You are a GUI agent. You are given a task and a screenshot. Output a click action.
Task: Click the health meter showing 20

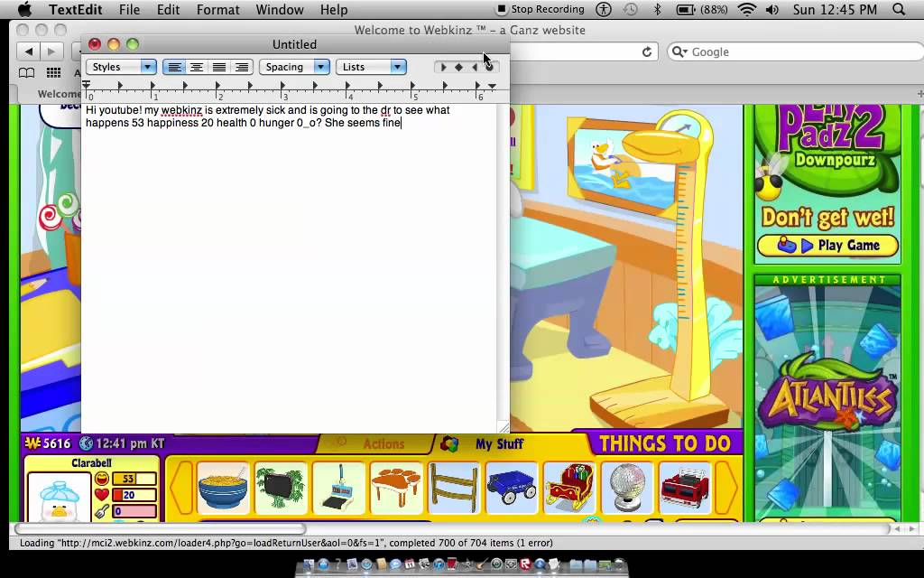click(134, 495)
